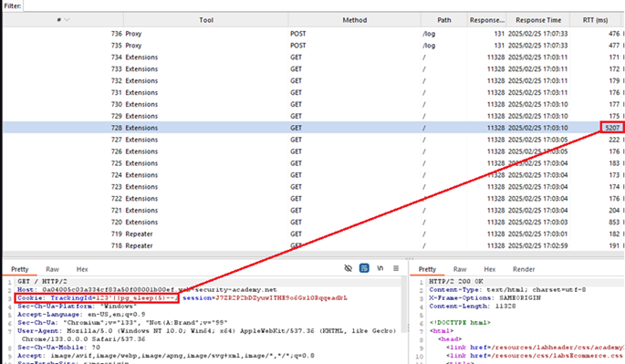Select highlighted log entry 728

tap(313, 128)
